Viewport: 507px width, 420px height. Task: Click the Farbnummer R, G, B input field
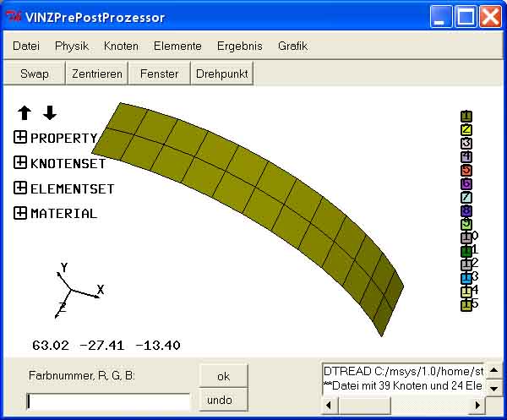(108, 401)
